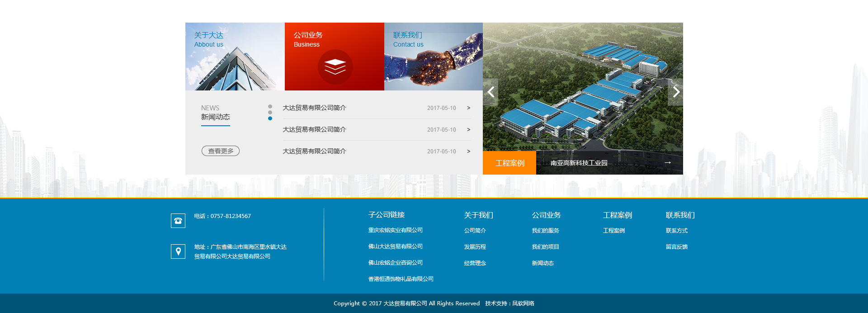Open the 发展历程 footer link

pos(475,247)
